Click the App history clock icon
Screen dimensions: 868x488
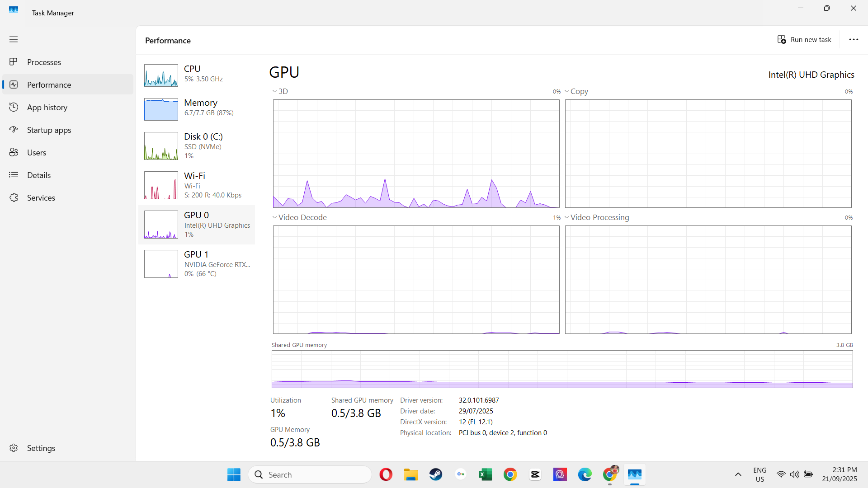pyautogui.click(x=14, y=107)
